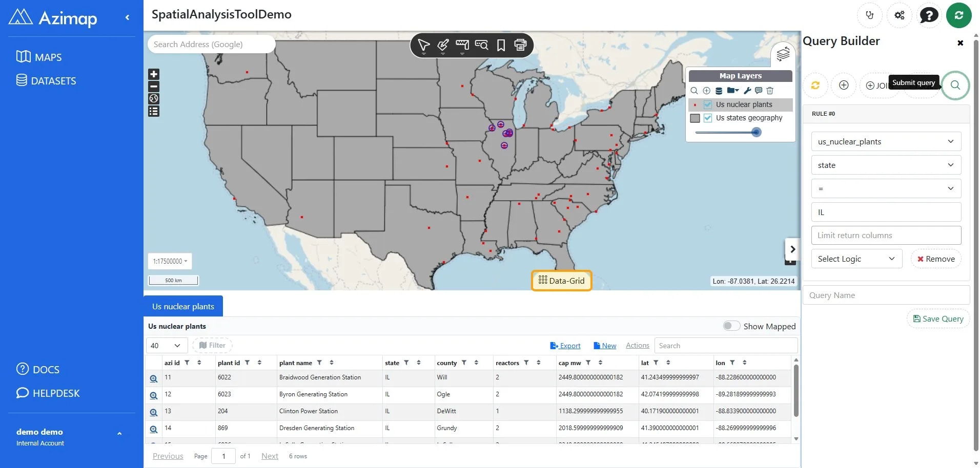Open the print map tool
980x468 pixels.
[x=520, y=46]
